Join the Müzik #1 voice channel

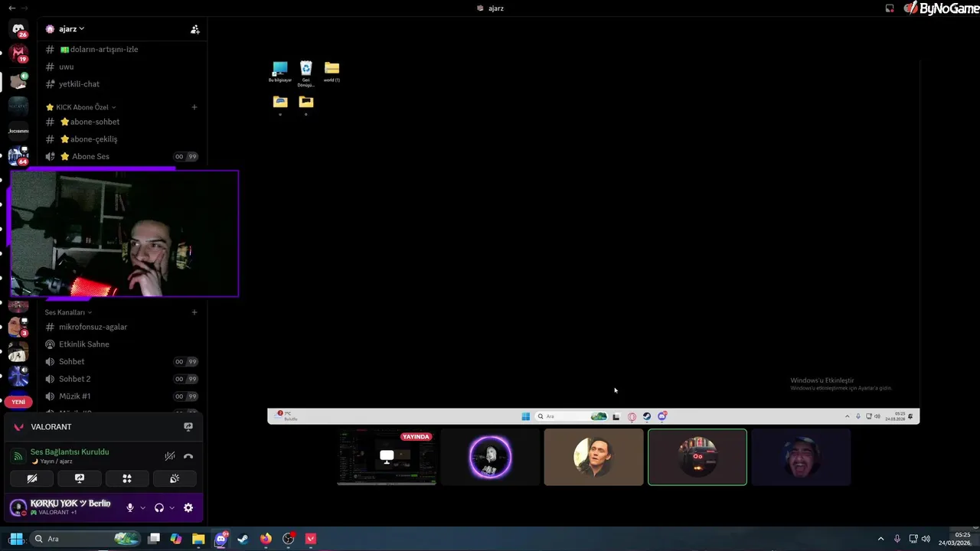(121, 396)
